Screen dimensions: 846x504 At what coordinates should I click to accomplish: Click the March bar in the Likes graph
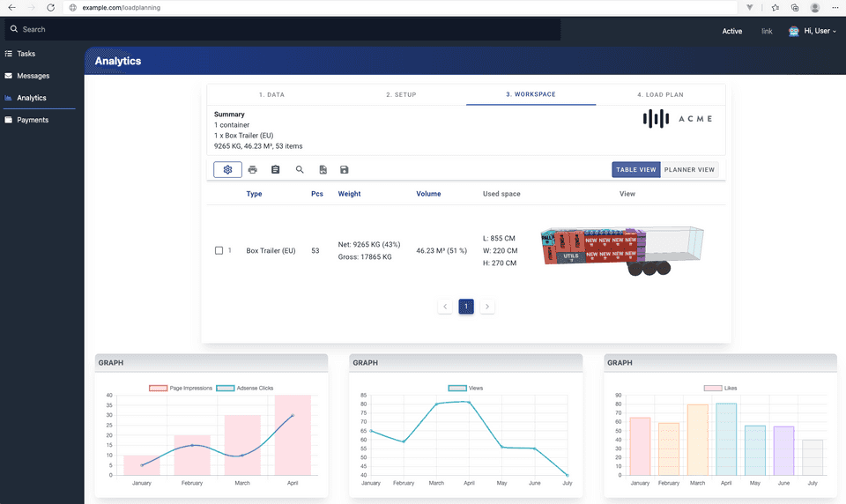697,440
